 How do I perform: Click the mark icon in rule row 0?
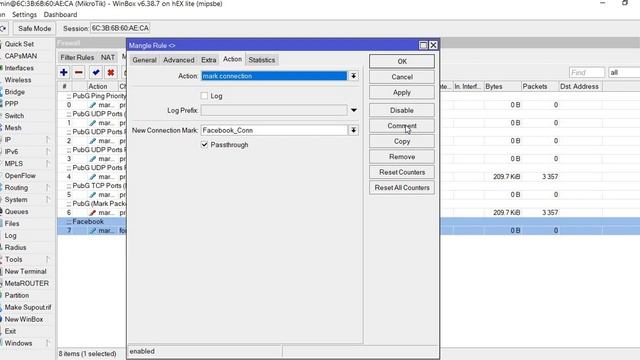tap(93, 105)
